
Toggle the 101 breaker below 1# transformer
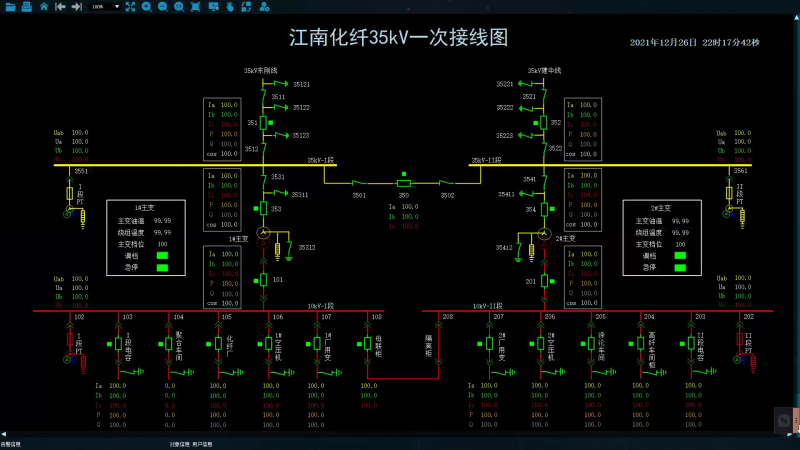pos(263,280)
